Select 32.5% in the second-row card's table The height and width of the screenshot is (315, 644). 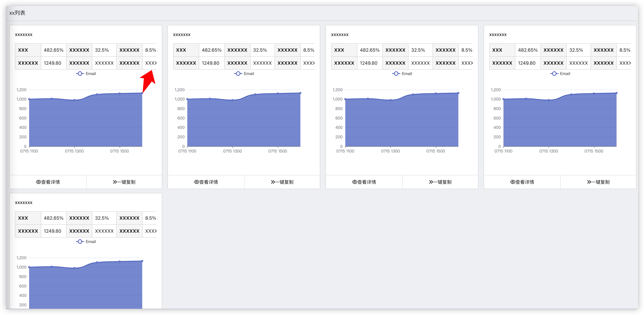102,218
